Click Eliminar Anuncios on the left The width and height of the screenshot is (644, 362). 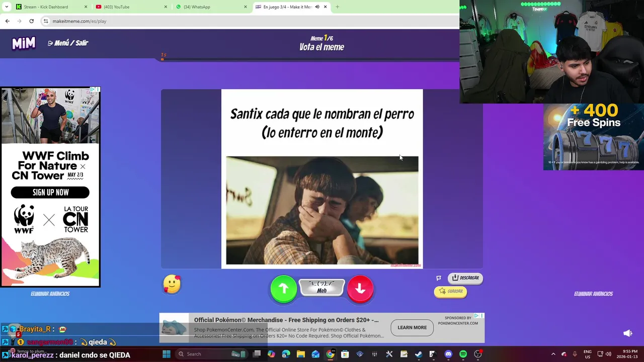pos(50,294)
